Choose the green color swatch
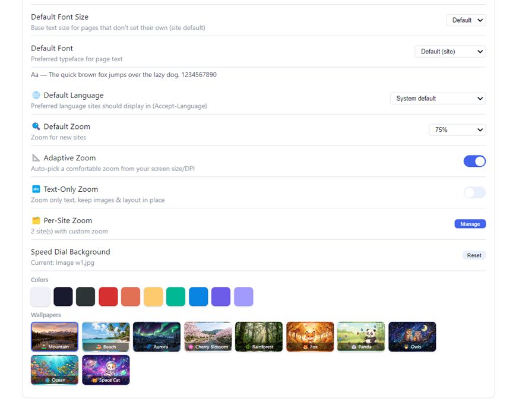 coord(176,296)
